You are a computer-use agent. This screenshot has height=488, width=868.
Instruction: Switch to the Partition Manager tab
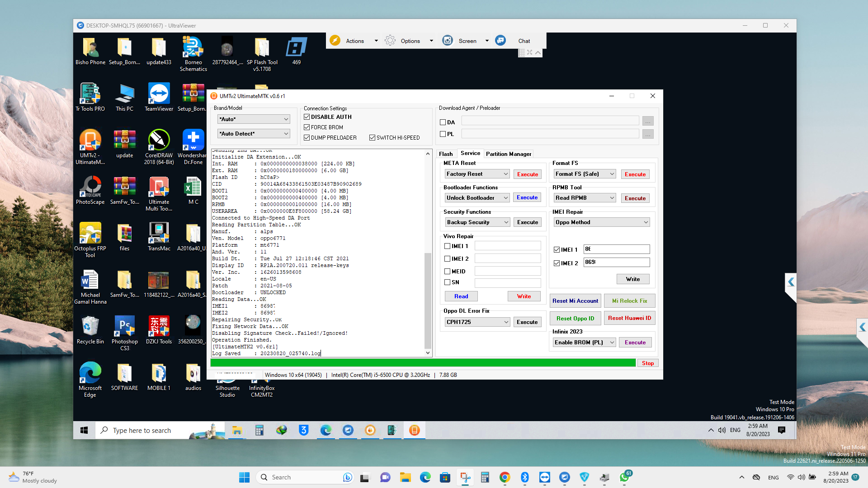(x=509, y=154)
